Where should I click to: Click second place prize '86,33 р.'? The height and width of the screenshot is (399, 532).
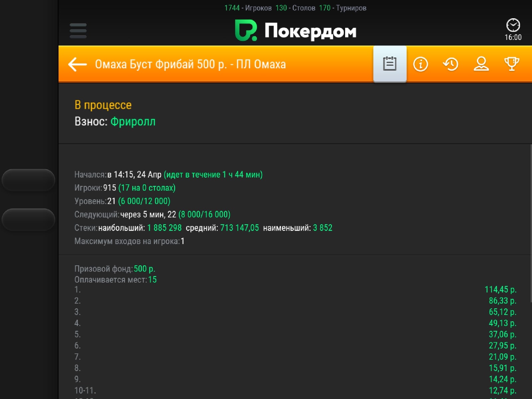(x=502, y=301)
